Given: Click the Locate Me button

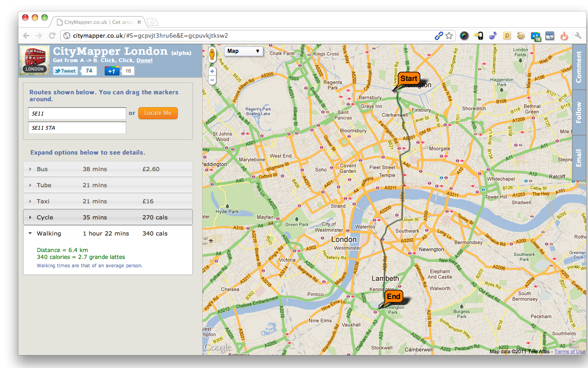Looking at the screenshot, I should 158,113.
